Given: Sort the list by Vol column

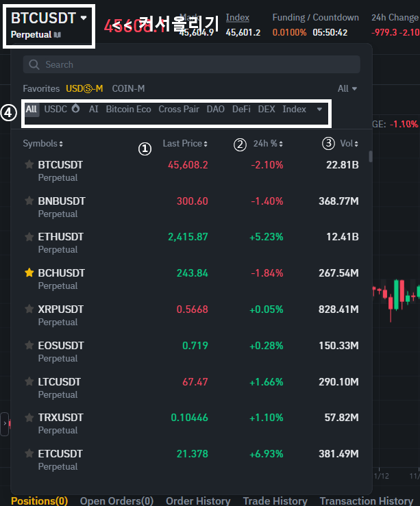Looking at the screenshot, I should tap(349, 144).
